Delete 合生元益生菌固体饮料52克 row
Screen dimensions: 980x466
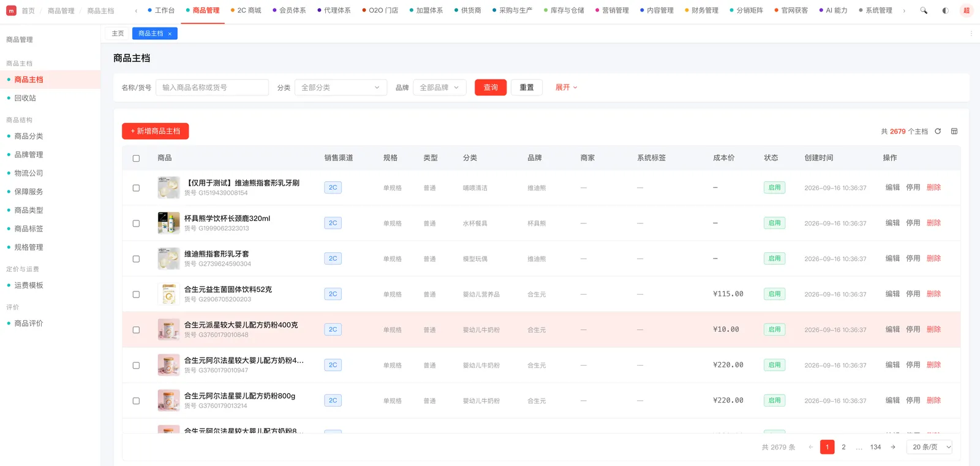point(933,294)
